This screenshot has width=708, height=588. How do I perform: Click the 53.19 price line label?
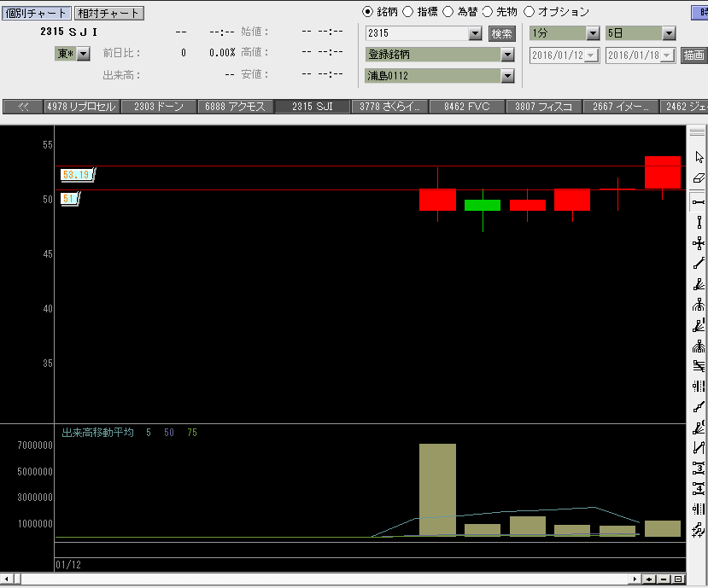(x=77, y=175)
